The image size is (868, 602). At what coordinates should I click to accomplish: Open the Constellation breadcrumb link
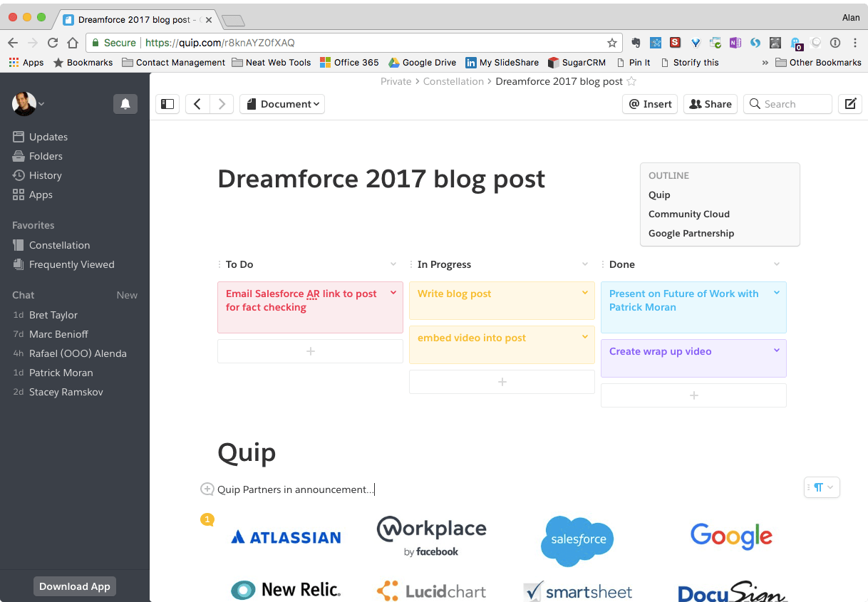(x=453, y=81)
